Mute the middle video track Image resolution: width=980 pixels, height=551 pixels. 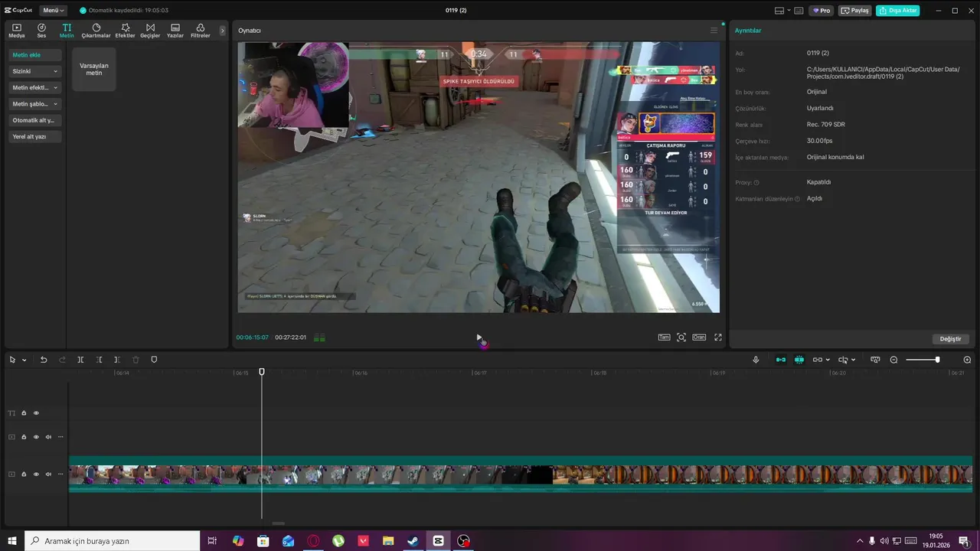[x=48, y=437]
